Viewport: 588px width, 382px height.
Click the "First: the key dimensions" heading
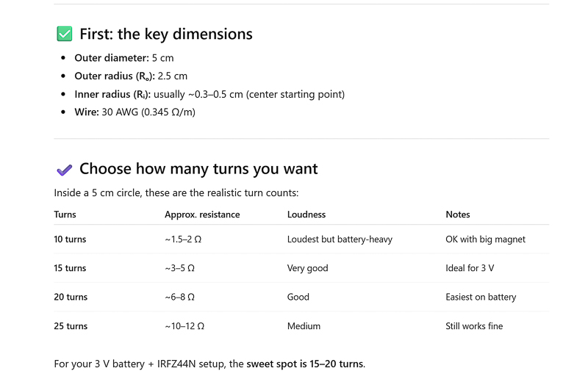tap(165, 34)
